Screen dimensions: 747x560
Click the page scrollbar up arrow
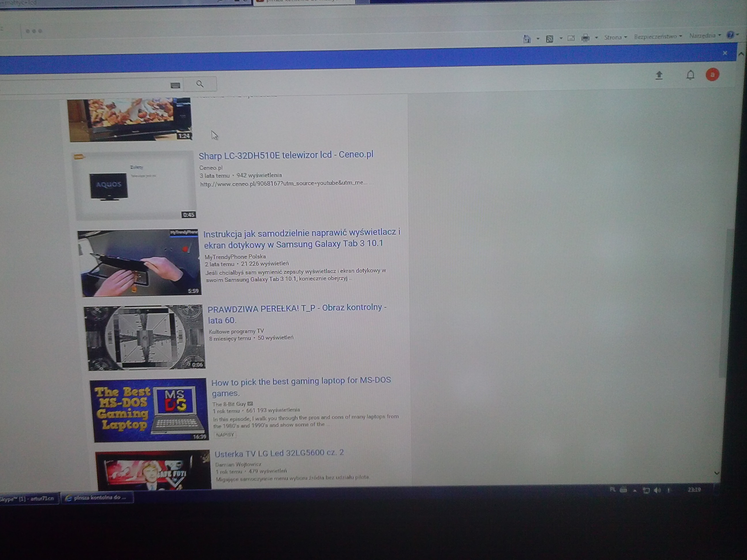[x=741, y=54]
